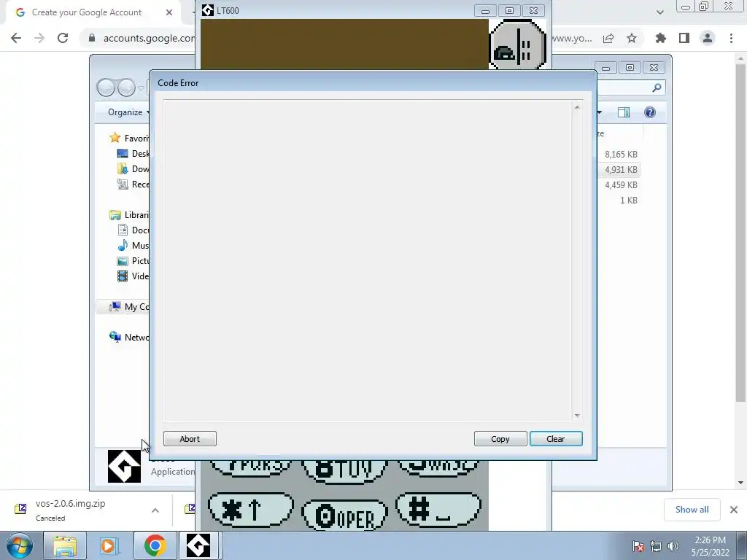Select the file row sized 8,165 KB
Viewport: 747px width, 560px height.
[x=618, y=155]
